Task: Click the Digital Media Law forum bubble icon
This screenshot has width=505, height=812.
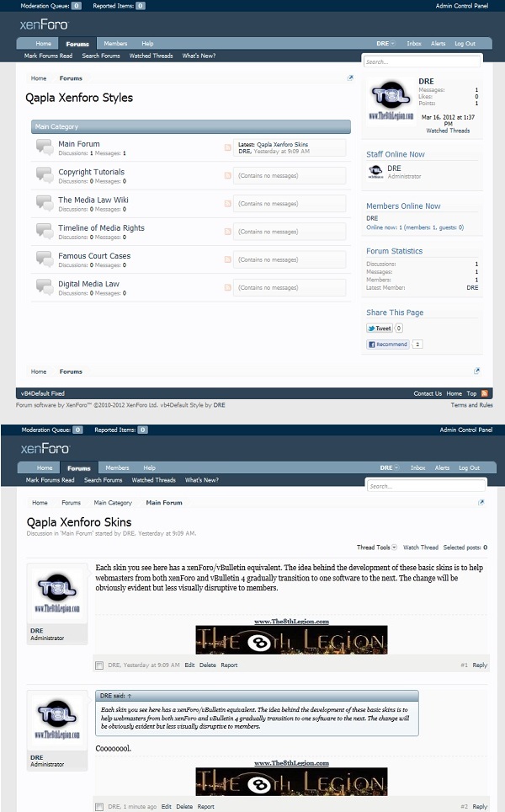Action: coord(44,287)
